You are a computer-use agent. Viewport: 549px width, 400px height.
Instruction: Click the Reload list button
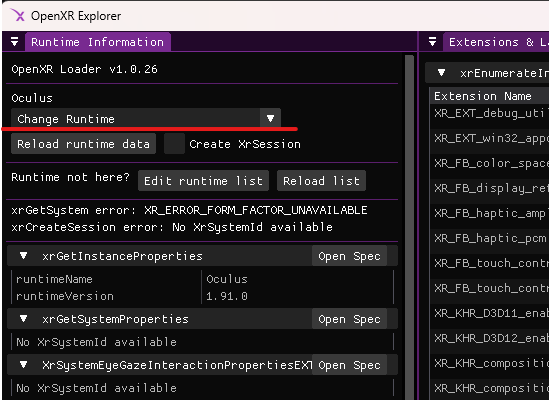(x=321, y=181)
